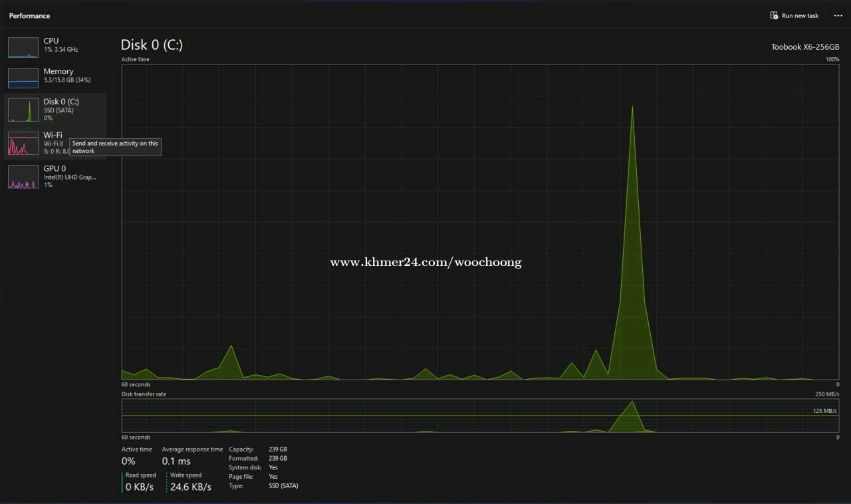Show GPU 0 performance details
851x504 pixels.
(x=55, y=176)
